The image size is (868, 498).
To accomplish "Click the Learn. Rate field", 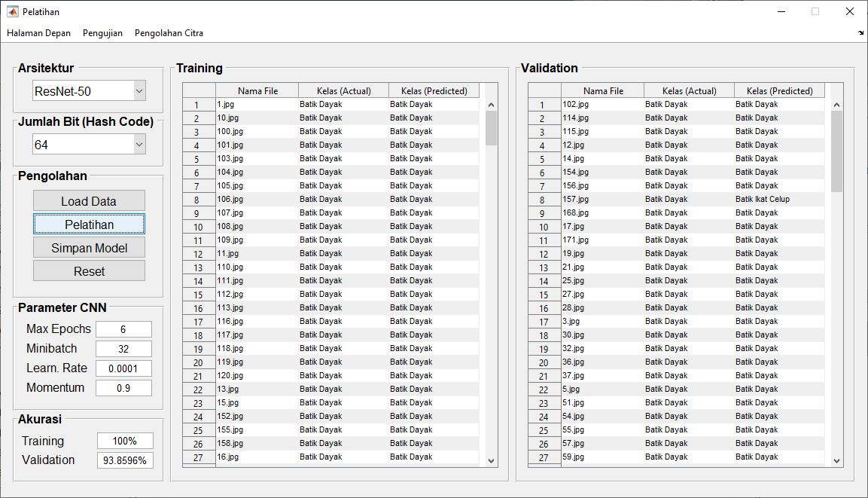I will tap(123, 368).
